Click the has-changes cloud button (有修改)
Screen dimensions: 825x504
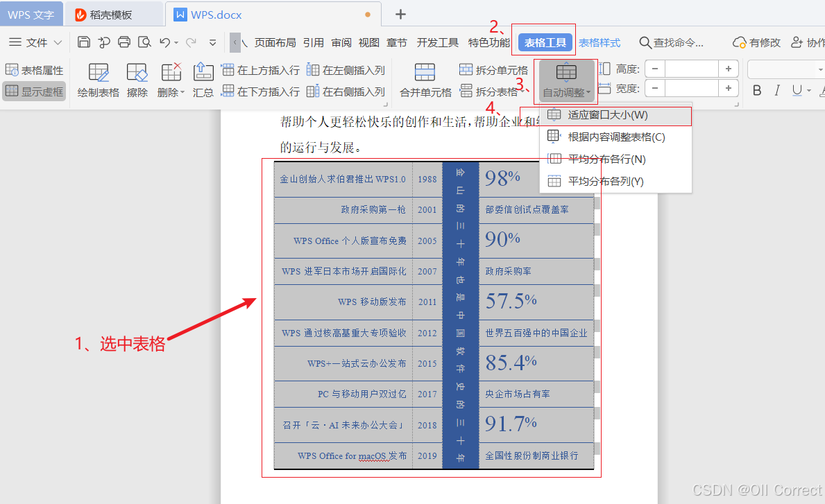tap(756, 42)
